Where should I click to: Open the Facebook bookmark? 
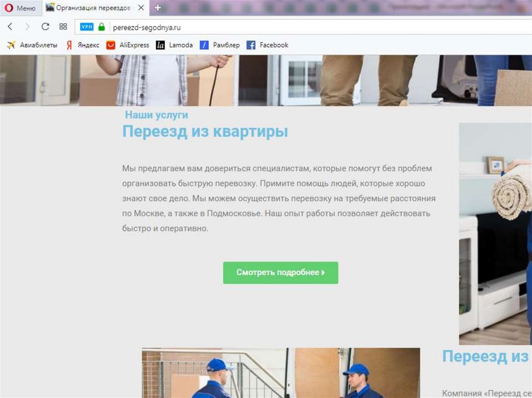(268, 45)
